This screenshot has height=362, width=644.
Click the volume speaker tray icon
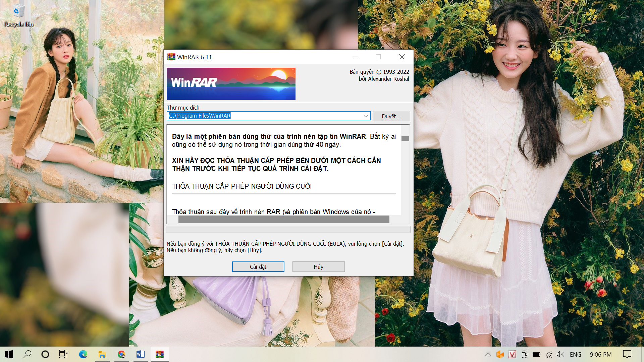coord(560,354)
